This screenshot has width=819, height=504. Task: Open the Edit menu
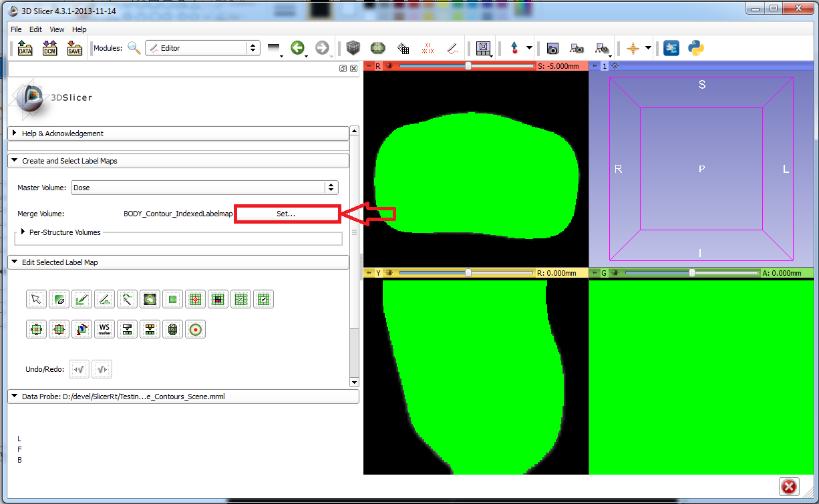35,29
